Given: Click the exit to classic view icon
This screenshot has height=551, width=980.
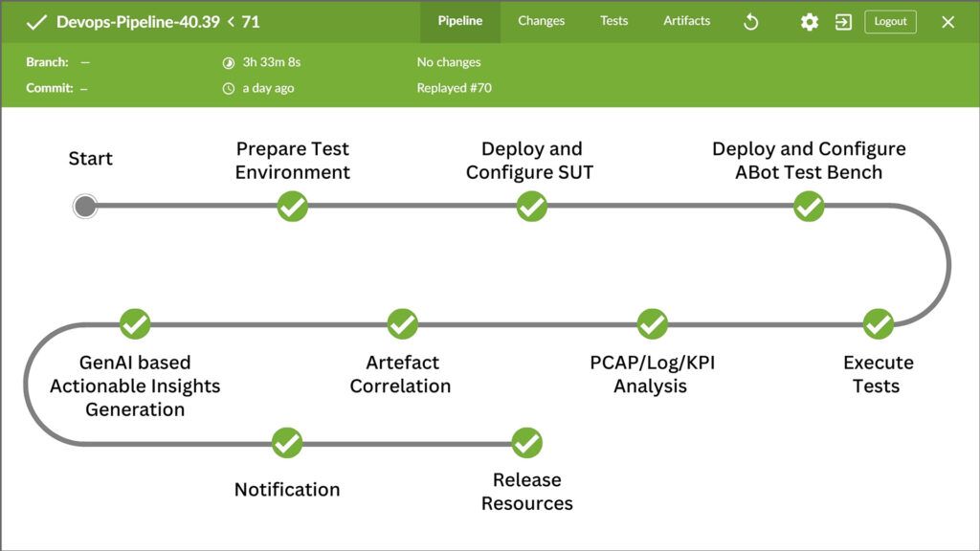Looking at the screenshot, I should [x=843, y=23].
